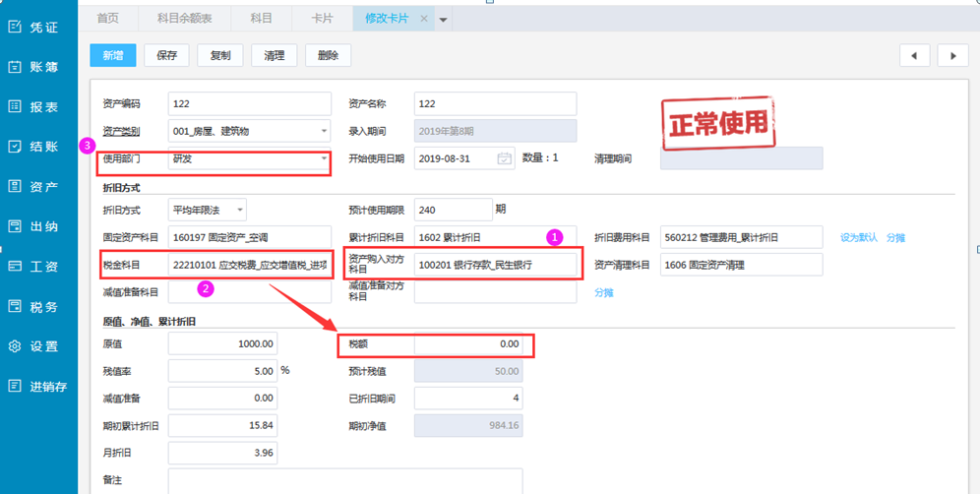Expand the 资产类别 dropdown
This screenshot has height=494, width=980.
click(324, 131)
